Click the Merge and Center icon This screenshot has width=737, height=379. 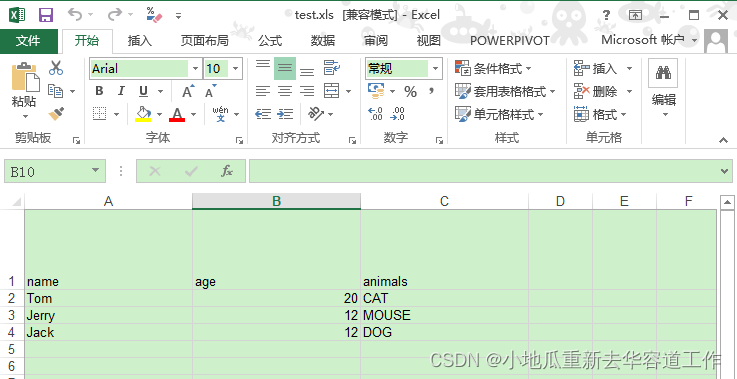332,90
